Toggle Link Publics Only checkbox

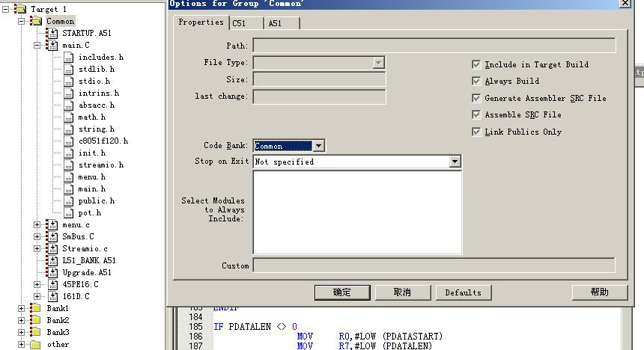(476, 132)
